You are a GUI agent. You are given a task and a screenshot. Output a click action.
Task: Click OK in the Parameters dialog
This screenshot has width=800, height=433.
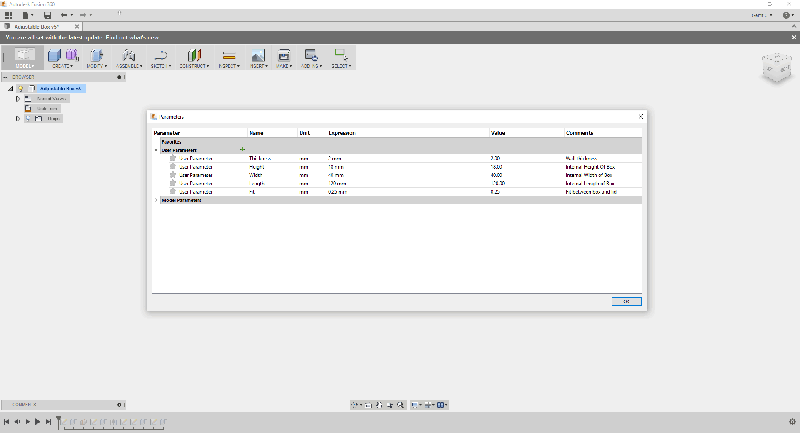pos(626,301)
